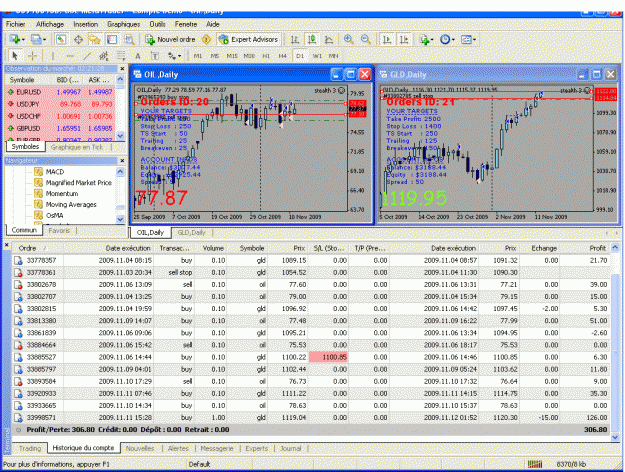Open the Profiles dropdown in toolbar

tap(37, 39)
